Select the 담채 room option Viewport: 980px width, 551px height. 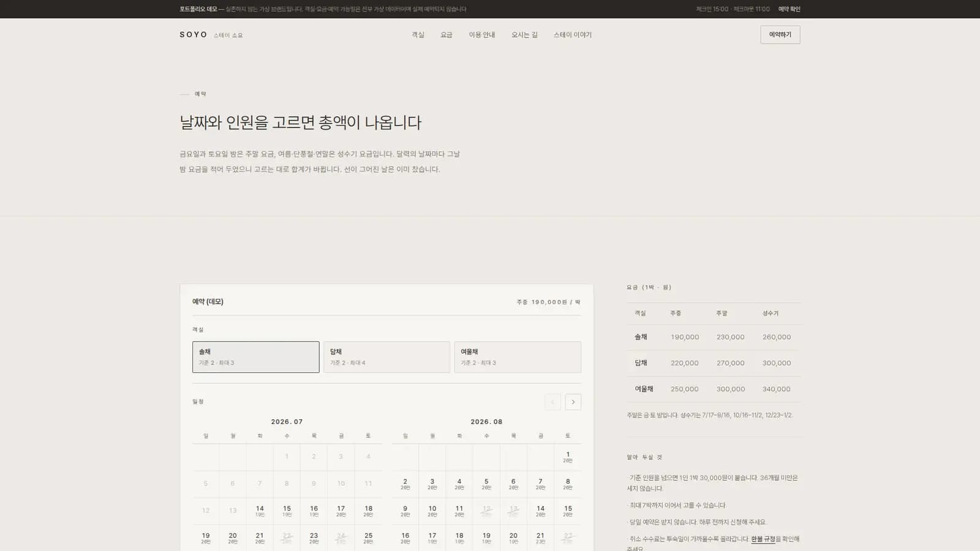pos(386,357)
